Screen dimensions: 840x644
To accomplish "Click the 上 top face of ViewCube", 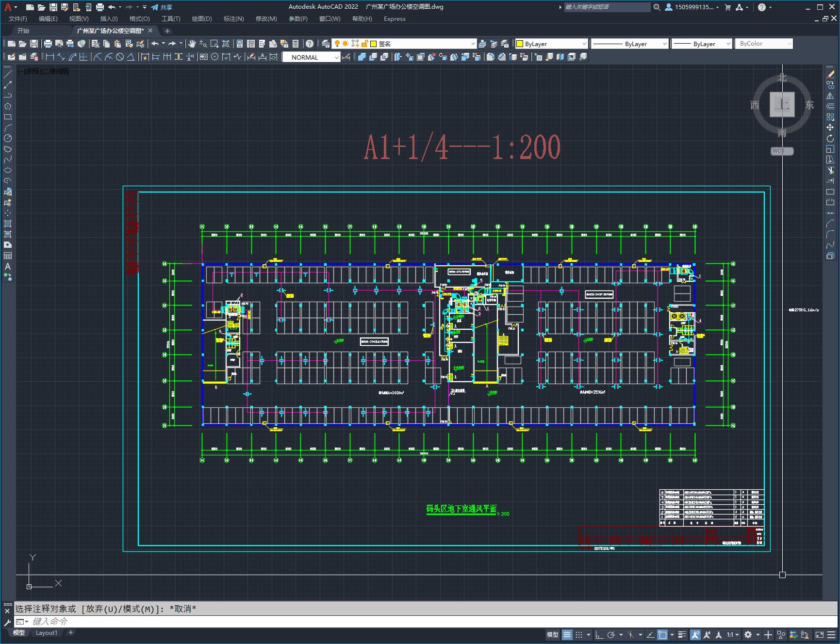I will 782,104.
